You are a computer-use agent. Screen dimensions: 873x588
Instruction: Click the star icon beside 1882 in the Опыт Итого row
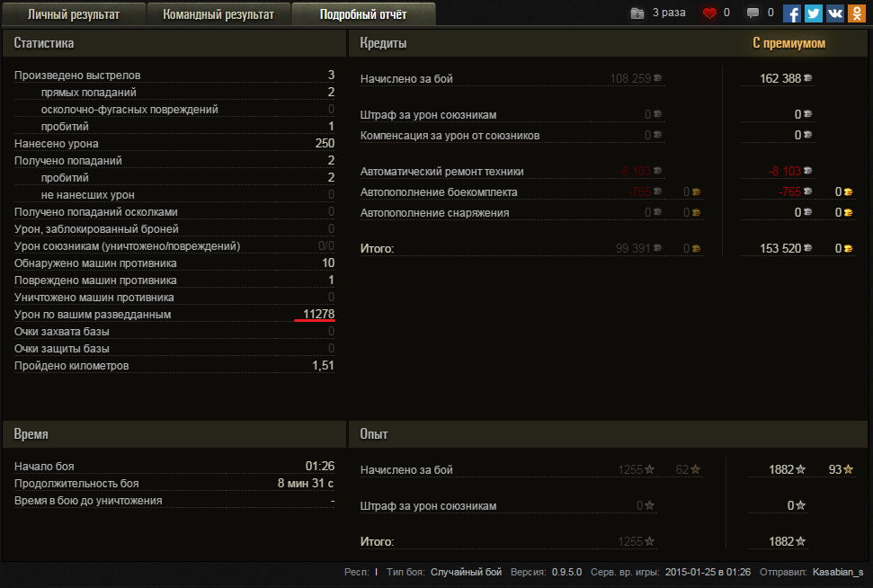click(800, 541)
